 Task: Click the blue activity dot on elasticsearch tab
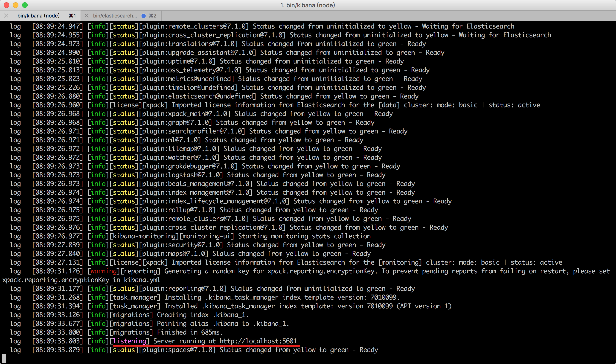coord(143,16)
